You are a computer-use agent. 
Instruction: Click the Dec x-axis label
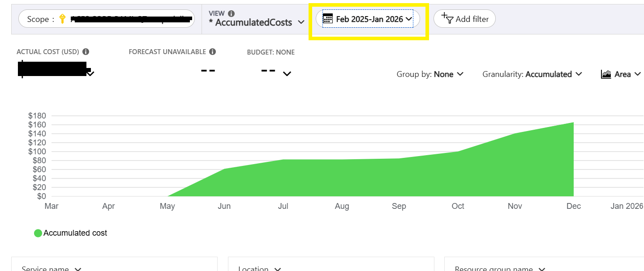[x=574, y=206]
